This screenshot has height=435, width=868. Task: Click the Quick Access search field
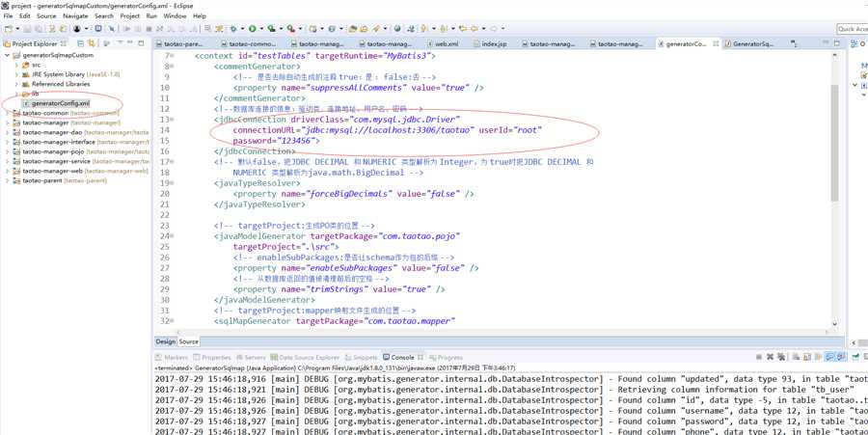(x=852, y=29)
